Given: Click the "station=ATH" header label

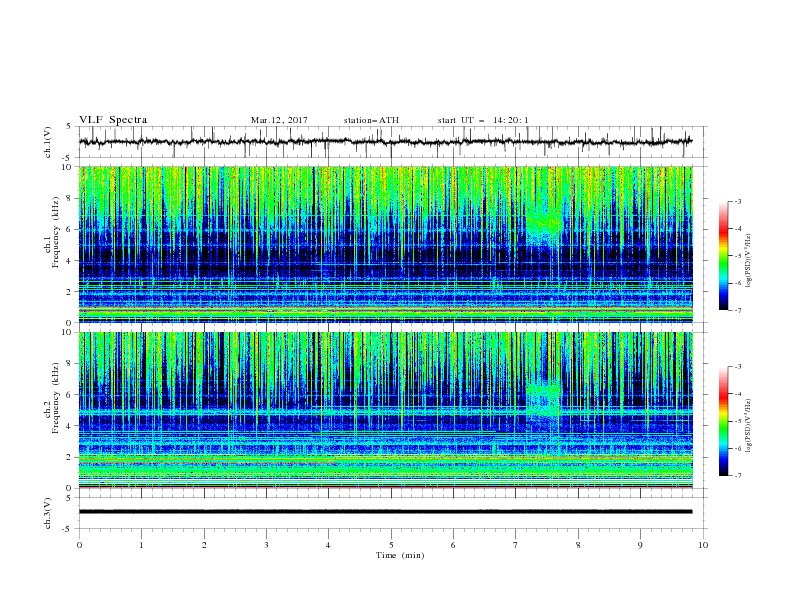Looking at the screenshot, I should pyautogui.click(x=371, y=120).
